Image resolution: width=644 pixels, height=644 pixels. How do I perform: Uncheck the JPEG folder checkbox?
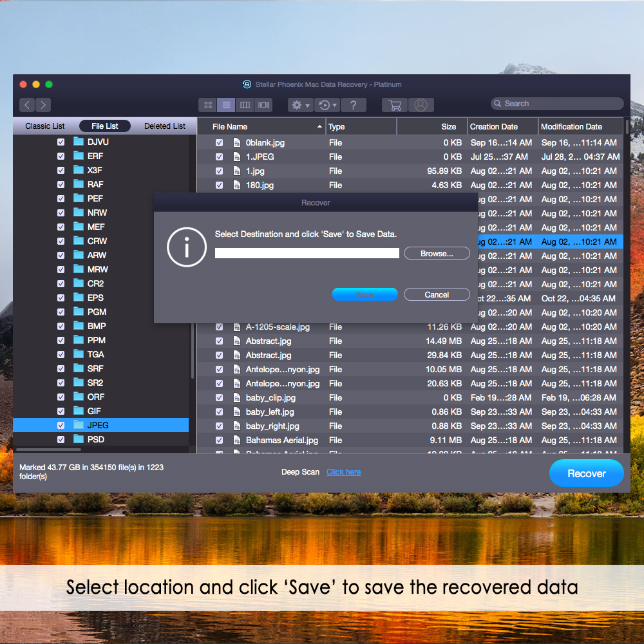(61, 425)
